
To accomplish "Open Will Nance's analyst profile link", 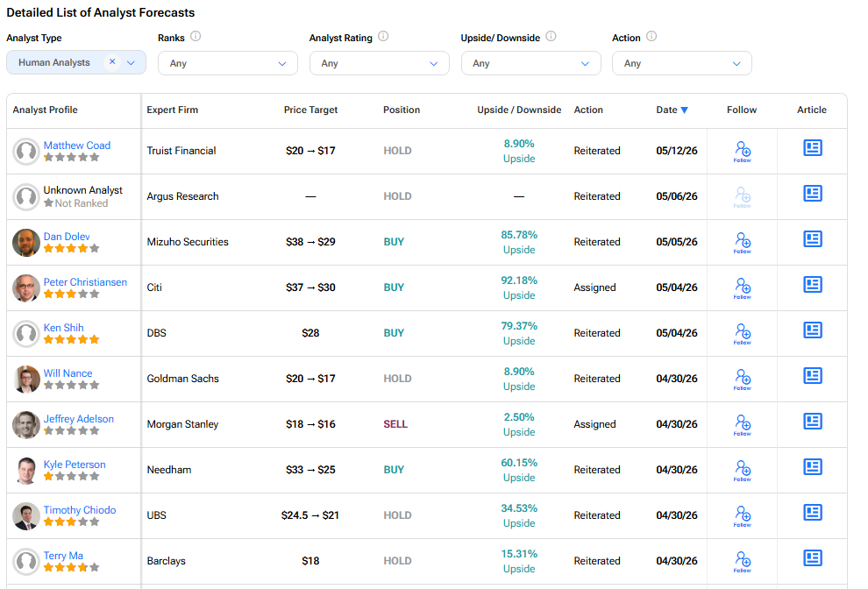I will tap(68, 373).
